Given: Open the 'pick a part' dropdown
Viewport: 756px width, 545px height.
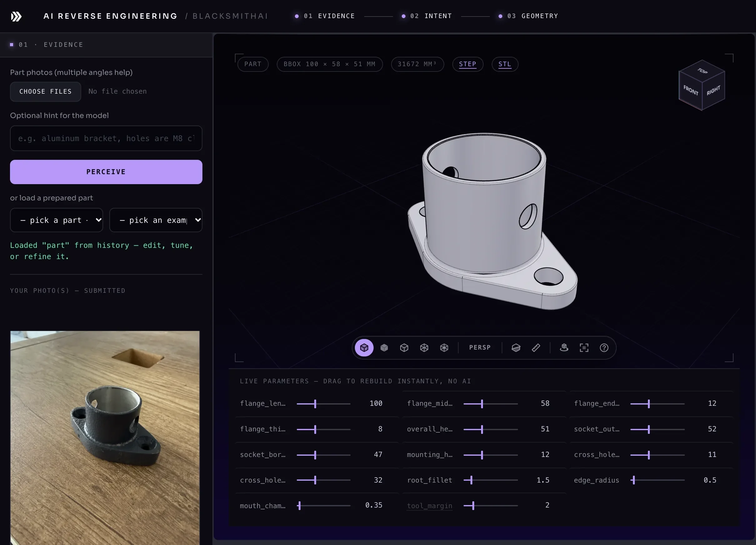Looking at the screenshot, I should [56, 220].
